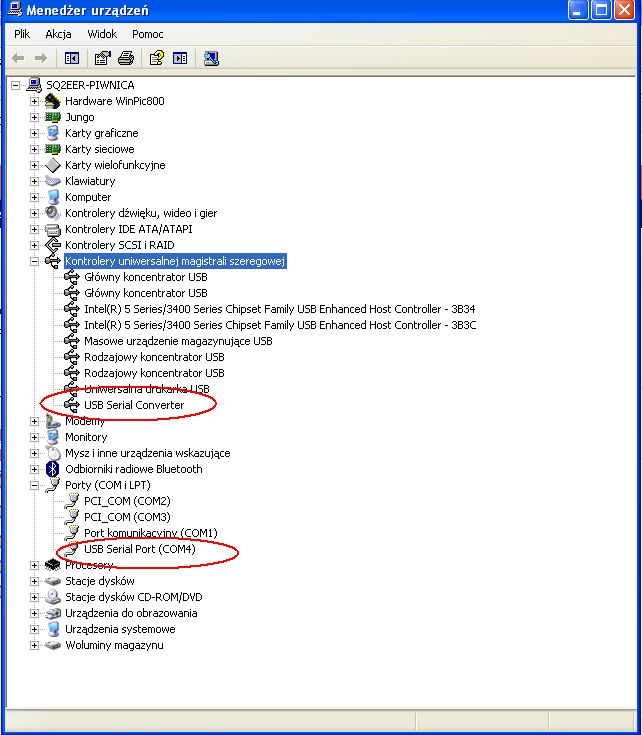Screen dimensions: 642x735
Task: Expand the Stacje dysków category
Action: [35, 581]
